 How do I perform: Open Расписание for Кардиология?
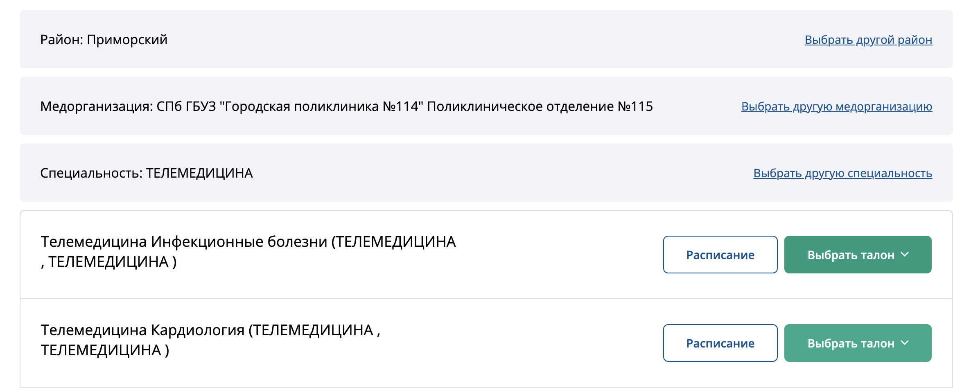click(720, 343)
